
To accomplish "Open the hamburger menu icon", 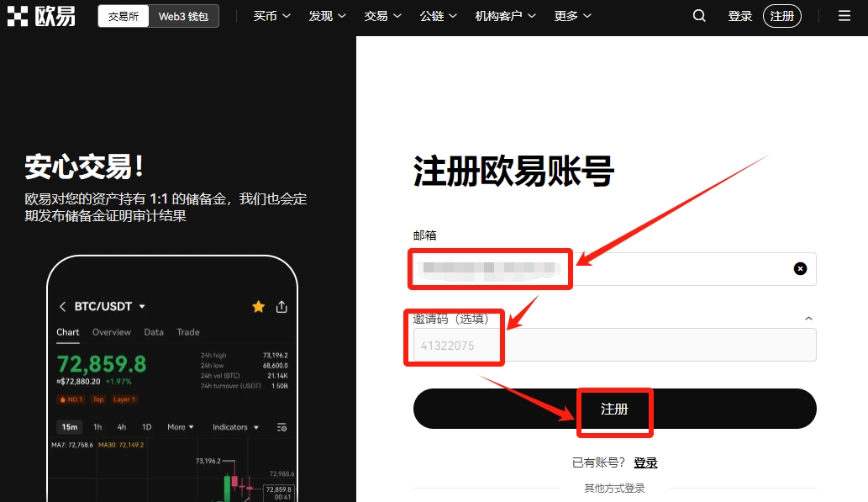I will [844, 16].
